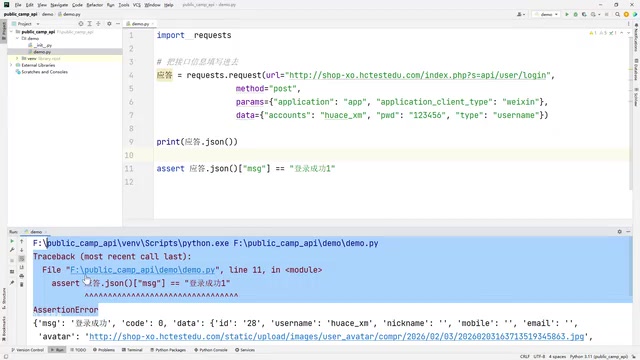Open the avatar image URL link
This screenshot has height=360, width=640.
(337, 336)
